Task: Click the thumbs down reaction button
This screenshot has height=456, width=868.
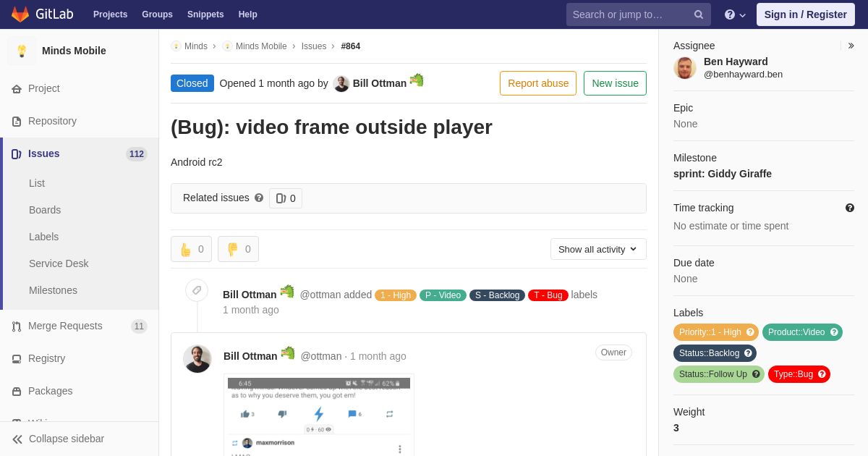Action: (238, 249)
